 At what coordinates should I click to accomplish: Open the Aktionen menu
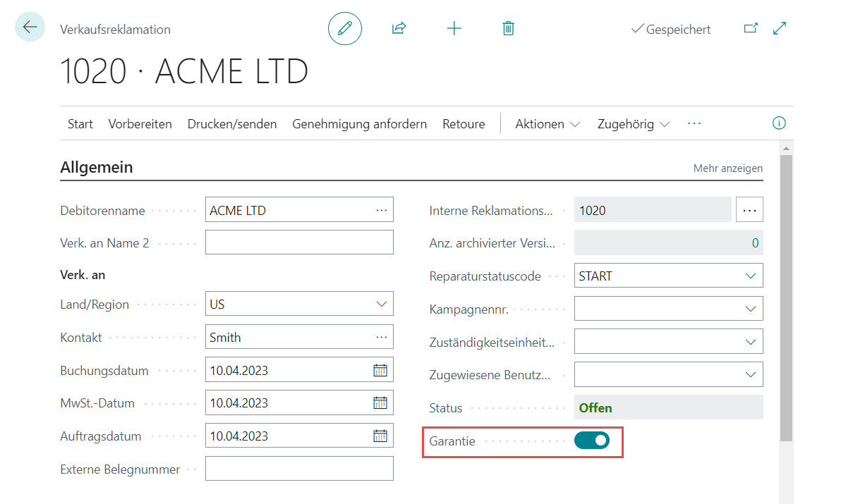(548, 124)
